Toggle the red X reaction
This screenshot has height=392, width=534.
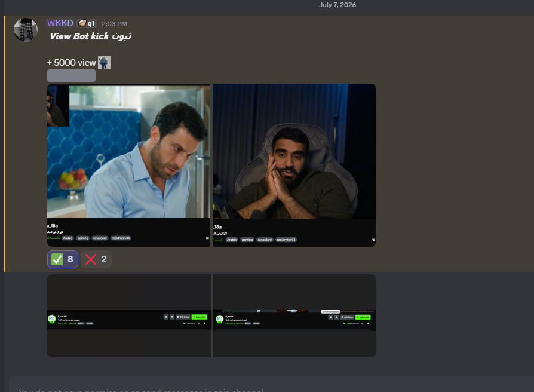tap(96, 259)
